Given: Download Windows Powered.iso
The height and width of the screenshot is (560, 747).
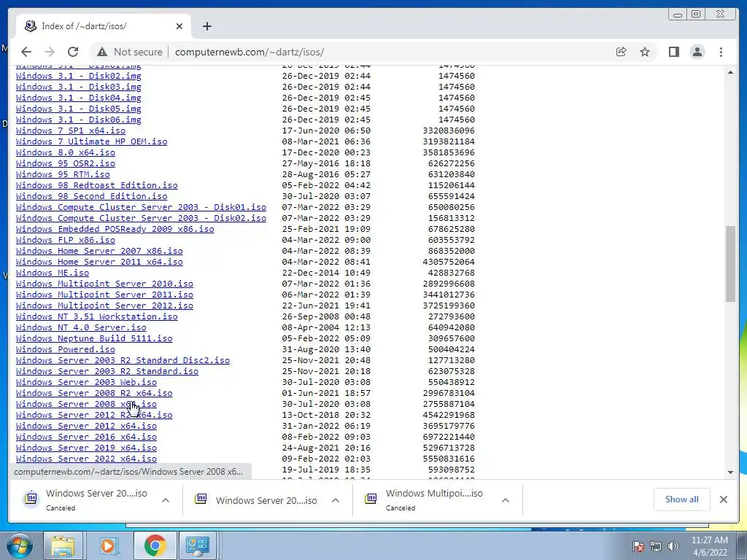Looking at the screenshot, I should pos(65,349).
